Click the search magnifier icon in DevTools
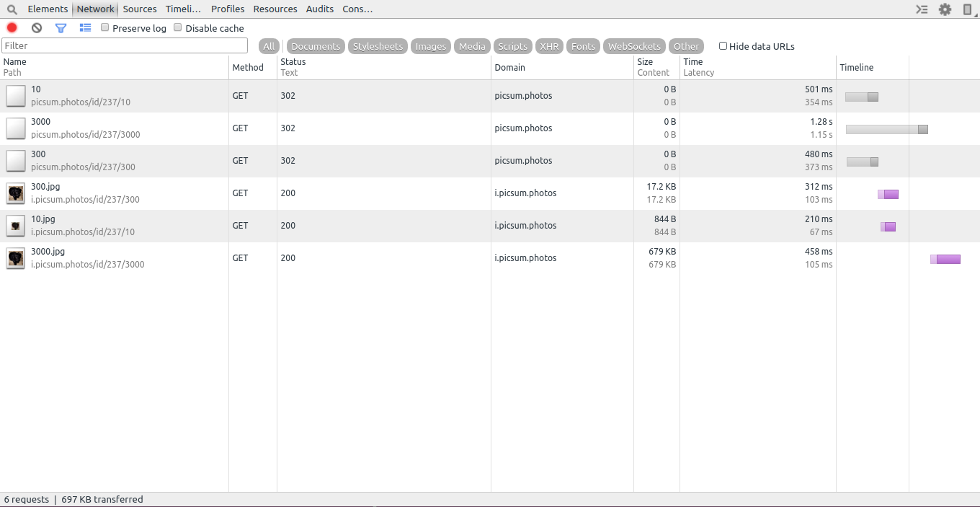Viewport: 980px width, 507px height. (12, 9)
